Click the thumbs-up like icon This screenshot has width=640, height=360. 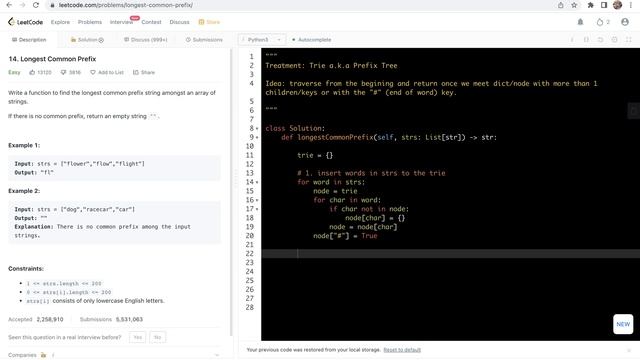point(32,72)
